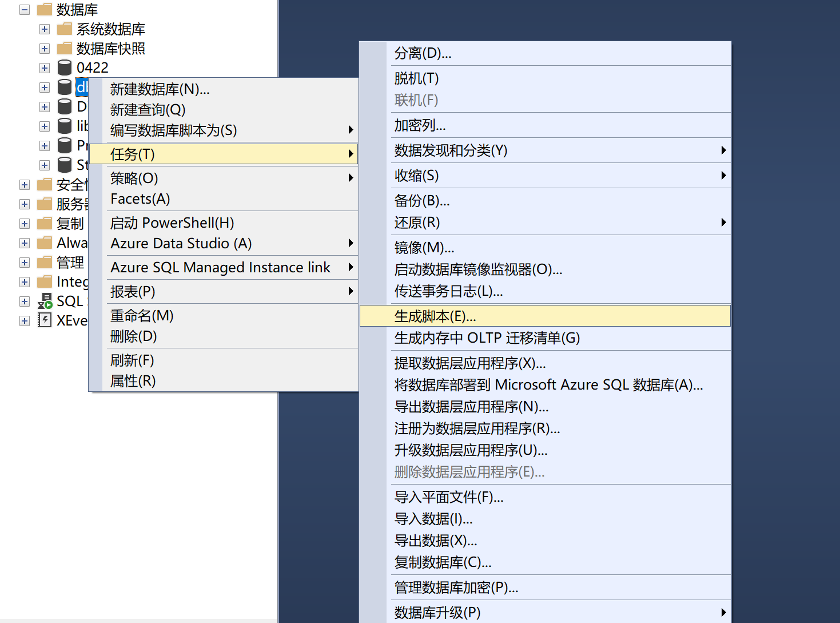Click the 系统数据库 folder icon

[x=64, y=29]
